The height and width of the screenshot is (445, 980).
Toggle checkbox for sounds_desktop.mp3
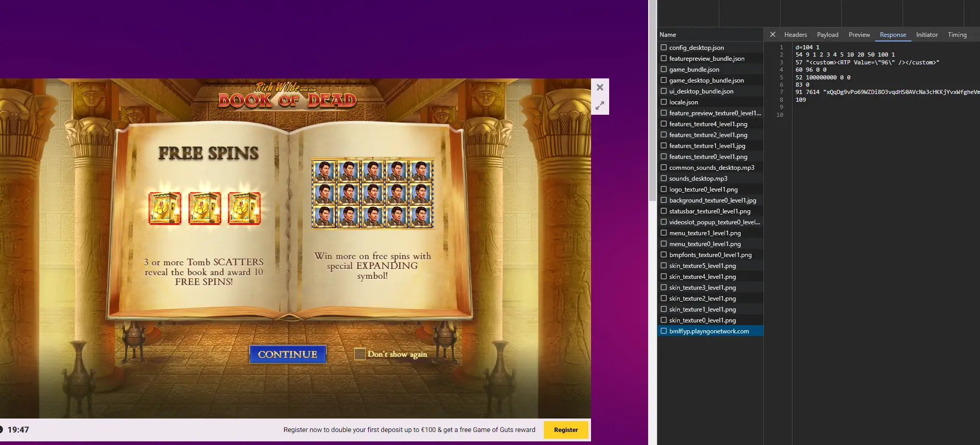(664, 178)
